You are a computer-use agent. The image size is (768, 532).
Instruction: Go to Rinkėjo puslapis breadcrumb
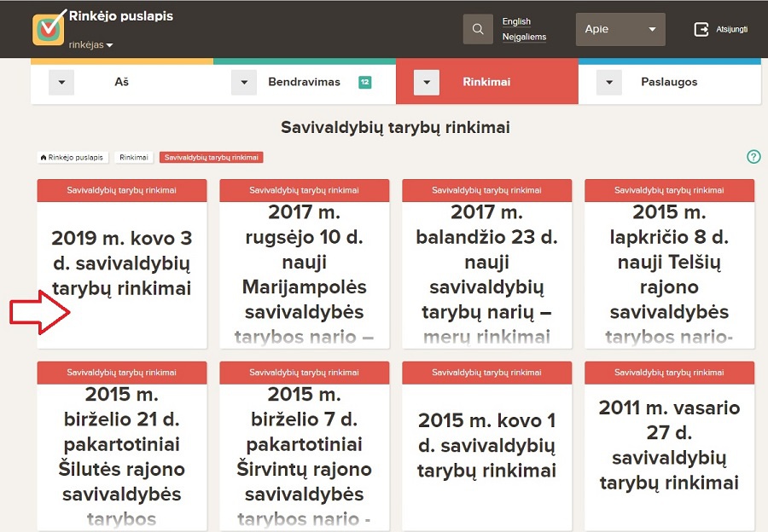pos(73,157)
